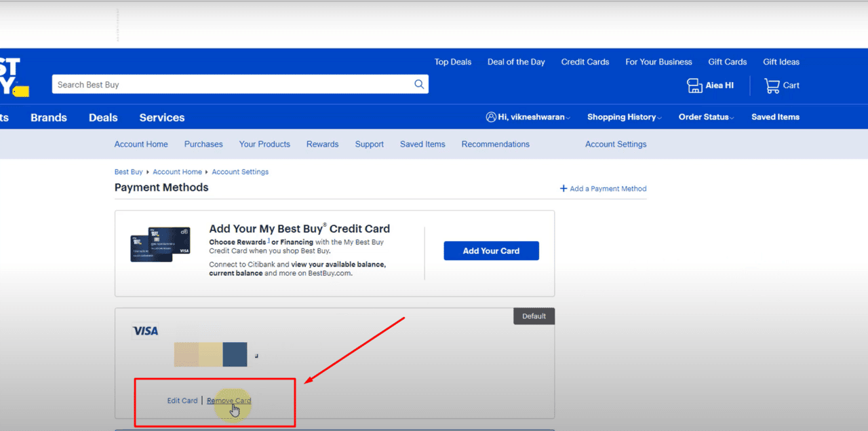
Task: Click the Add Your My Best Buy Credit Card heading
Action: 300,229
